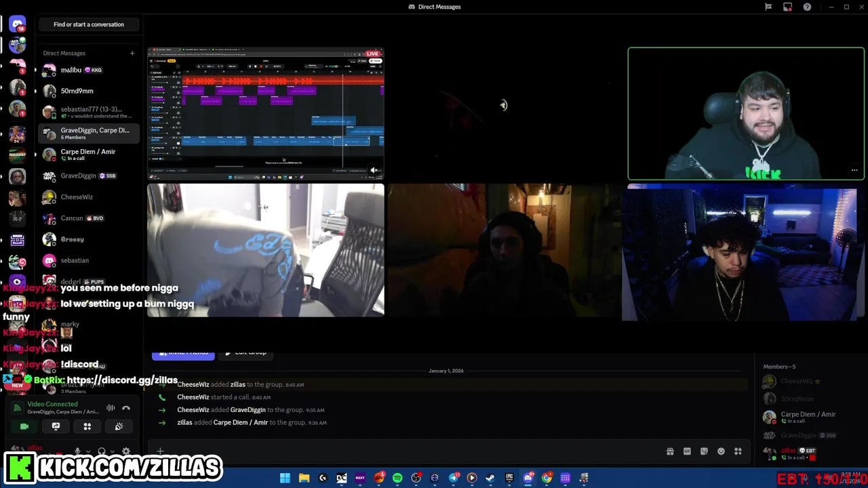Open 50rnd9mm direct message
868x488 pixels.
coord(89,91)
